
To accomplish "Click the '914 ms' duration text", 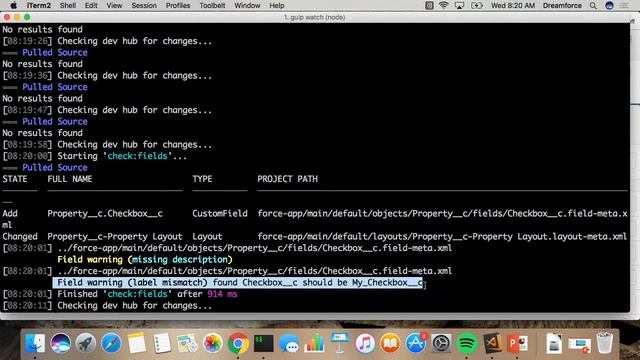I will 222,294.
